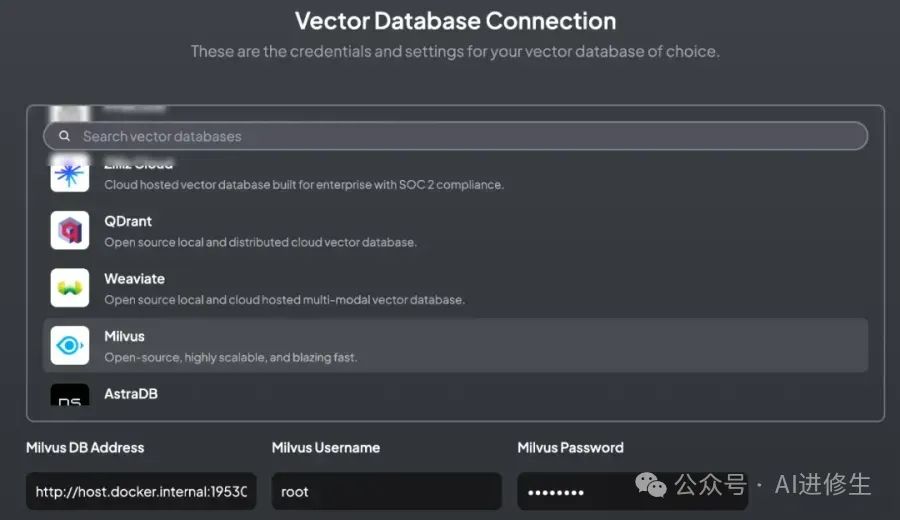Click the Weaviate logo icon

point(70,288)
